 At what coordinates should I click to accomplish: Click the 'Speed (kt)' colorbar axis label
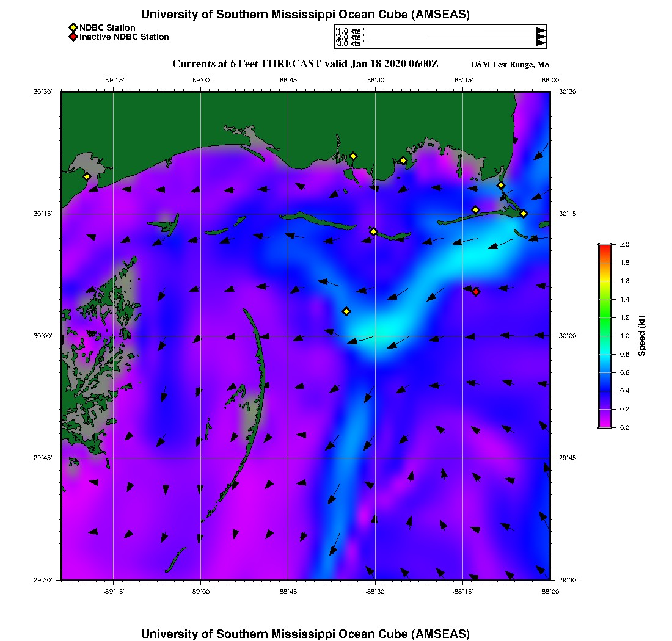[x=641, y=336]
